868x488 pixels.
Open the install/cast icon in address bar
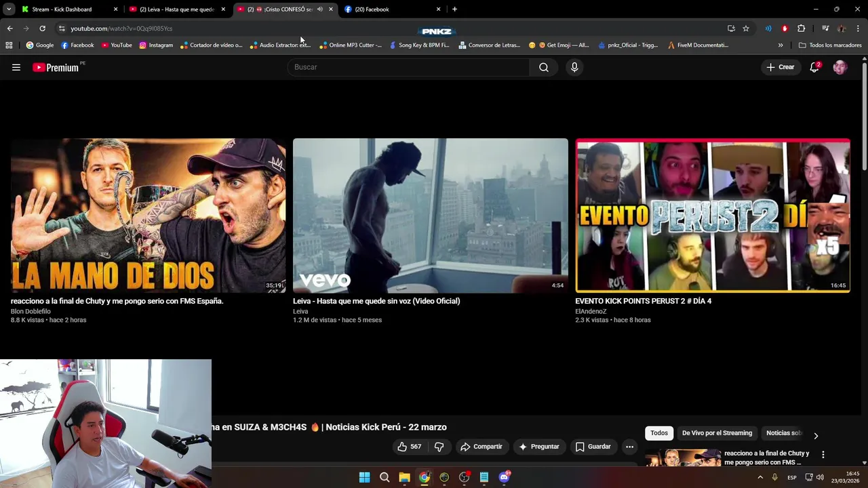pyautogui.click(x=731, y=28)
